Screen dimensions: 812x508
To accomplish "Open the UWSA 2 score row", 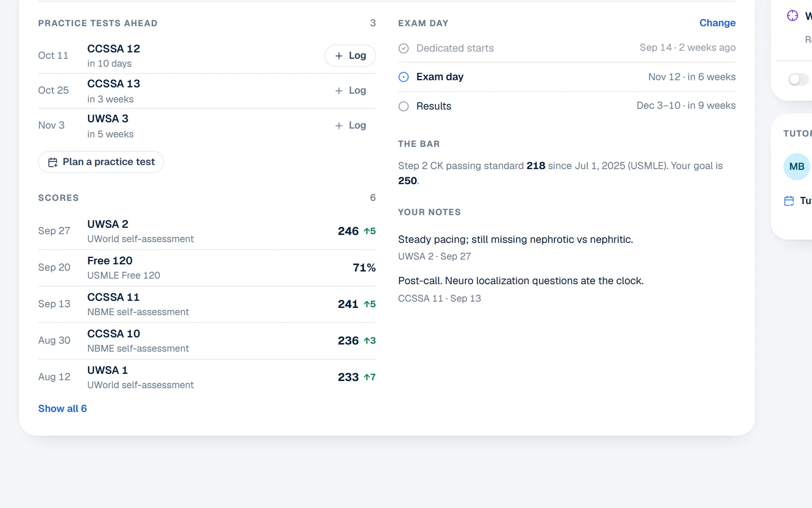I will click(207, 231).
